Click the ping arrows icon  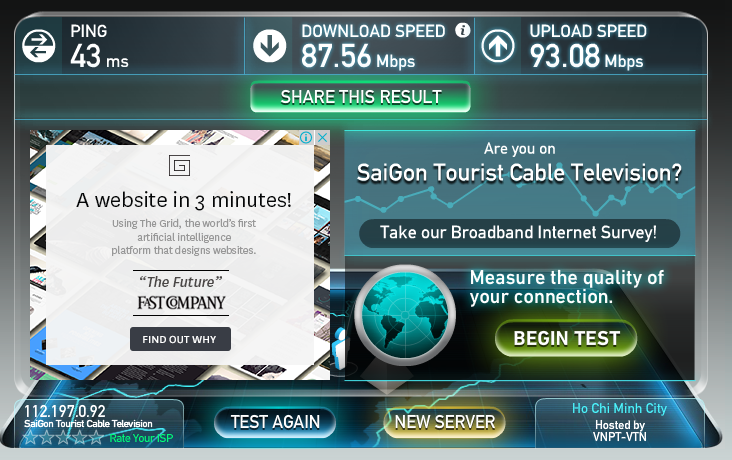click(x=38, y=46)
